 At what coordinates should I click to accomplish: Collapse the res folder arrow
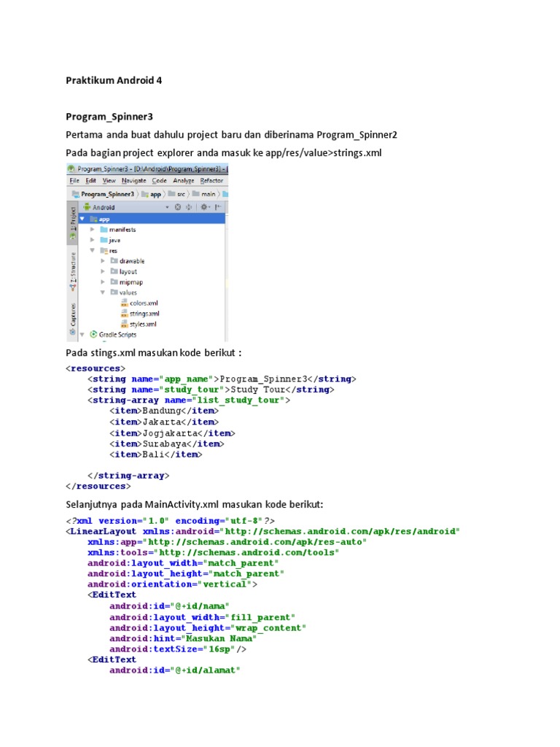93,250
